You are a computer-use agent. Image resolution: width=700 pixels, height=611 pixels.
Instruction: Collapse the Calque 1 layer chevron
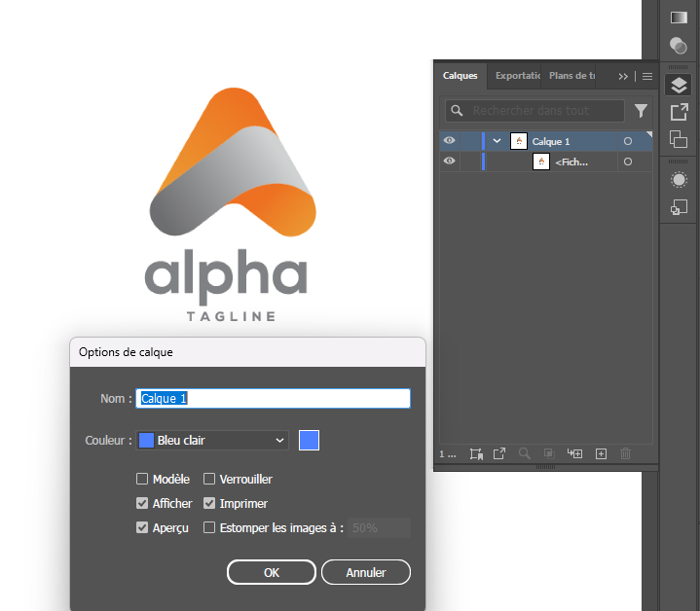click(x=497, y=141)
